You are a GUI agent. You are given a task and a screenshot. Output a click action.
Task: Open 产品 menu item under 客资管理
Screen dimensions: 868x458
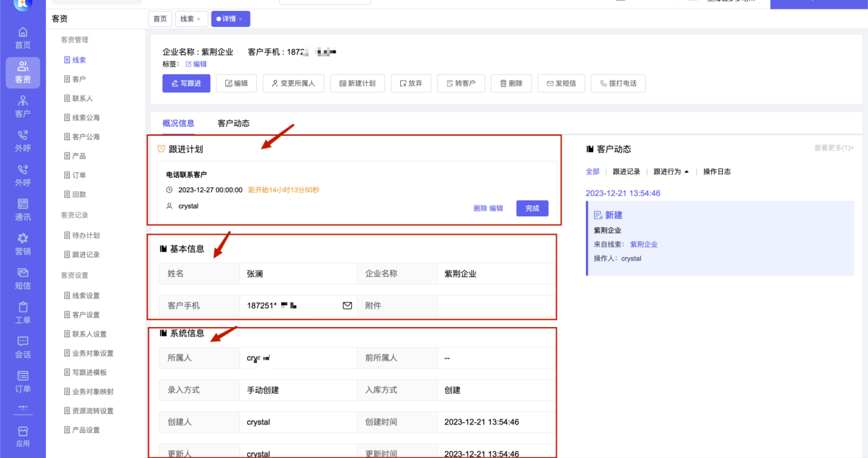click(x=75, y=155)
